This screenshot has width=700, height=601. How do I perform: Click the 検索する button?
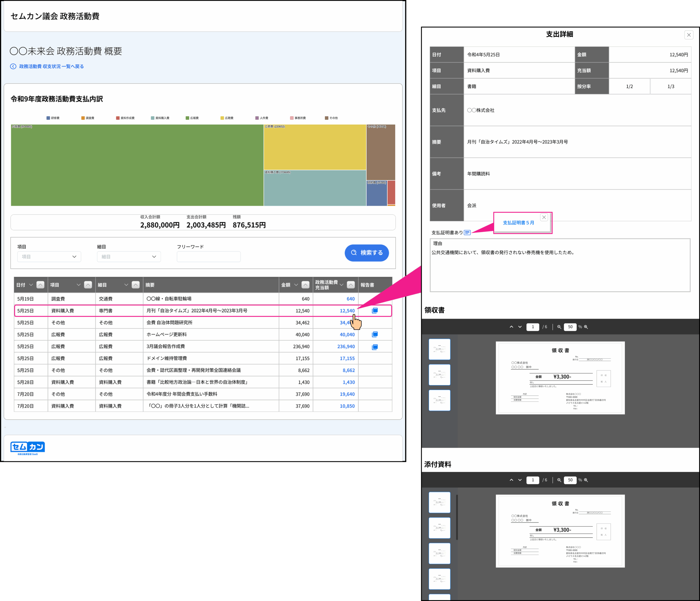pyautogui.click(x=367, y=252)
